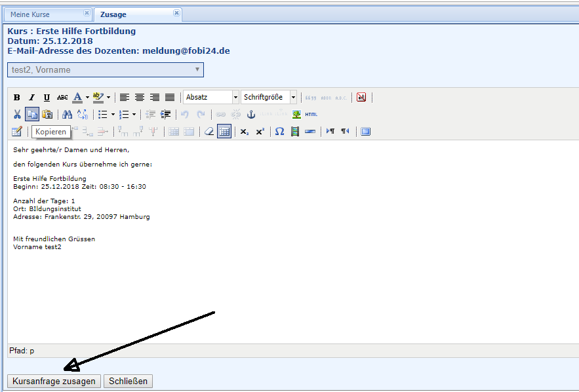Viewport: 579px width, 392px height.
Task: Click the Schließen button
Action: pos(128,381)
